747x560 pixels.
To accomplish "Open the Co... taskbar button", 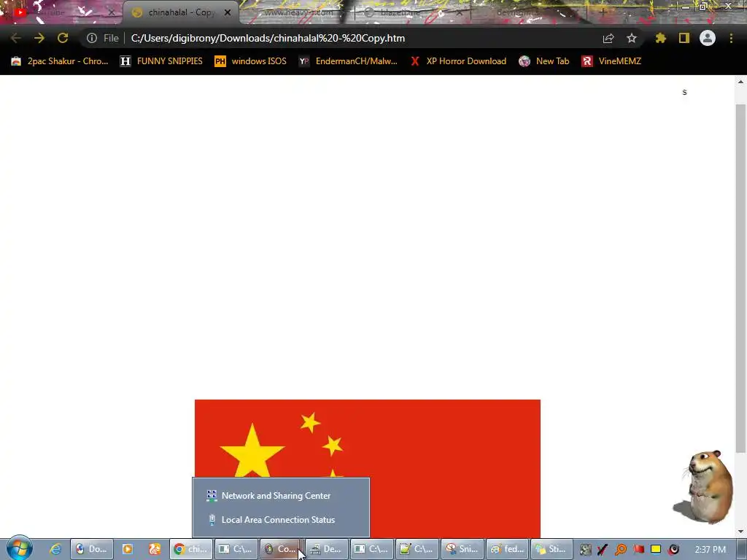I will tap(281, 549).
